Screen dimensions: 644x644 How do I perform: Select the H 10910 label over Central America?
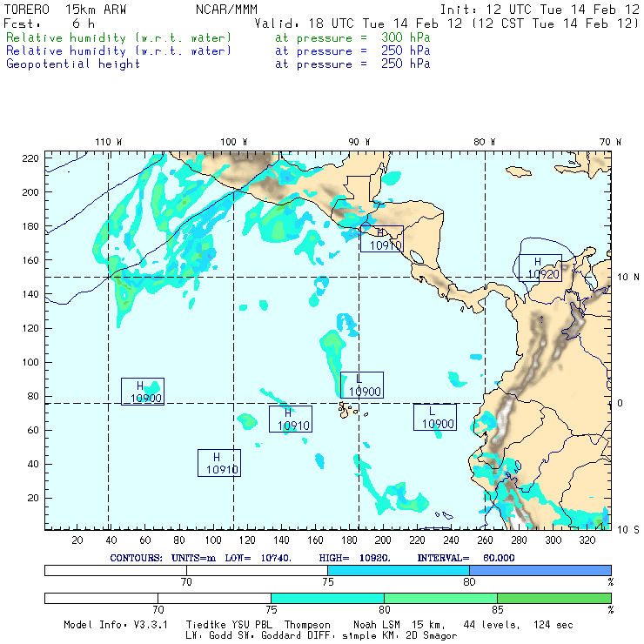click(382, 239)
